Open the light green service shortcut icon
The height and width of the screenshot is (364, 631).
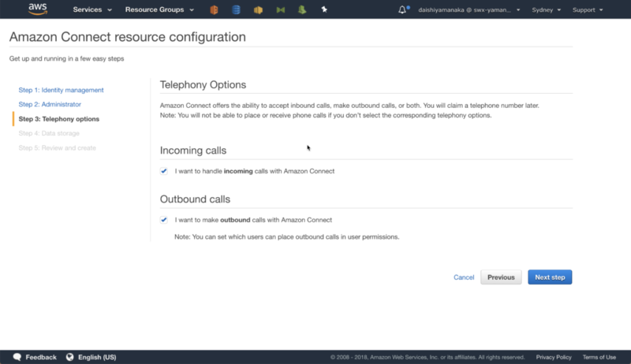tap(302, 9)
